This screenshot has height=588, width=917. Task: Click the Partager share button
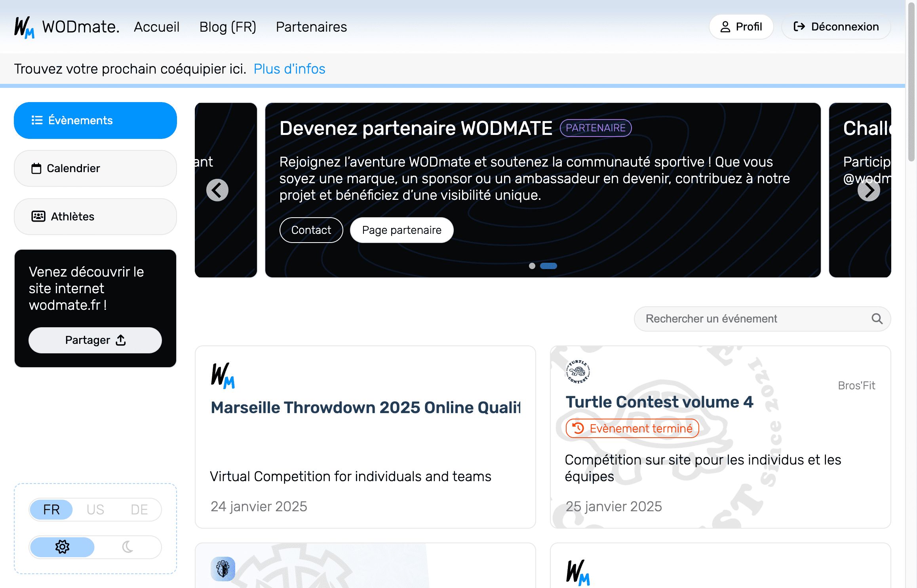pyautogui.click(x=95, y=340)
